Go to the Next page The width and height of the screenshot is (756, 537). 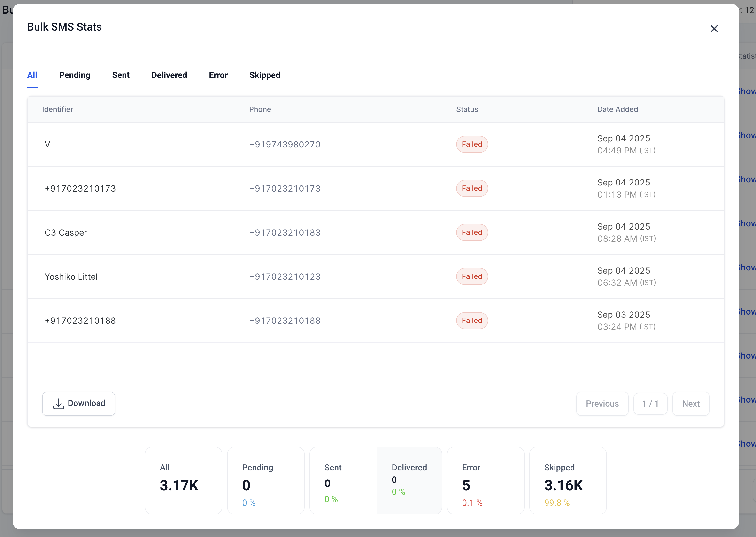point(691,404)
